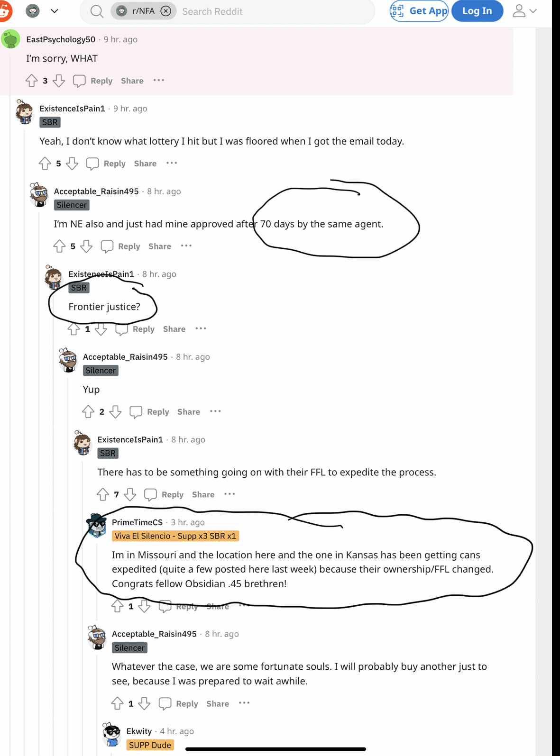This screenshot has height=756, width=560.
Task: Open more options on the "fortunate souls" comment
Action: [x=244, y=703]
